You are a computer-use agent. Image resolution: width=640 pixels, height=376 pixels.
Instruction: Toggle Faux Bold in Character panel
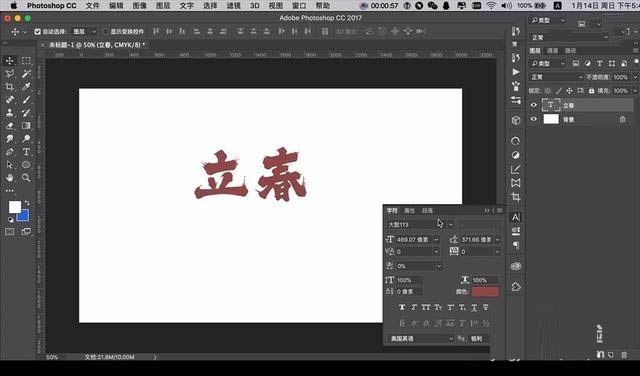click(402, 307)
